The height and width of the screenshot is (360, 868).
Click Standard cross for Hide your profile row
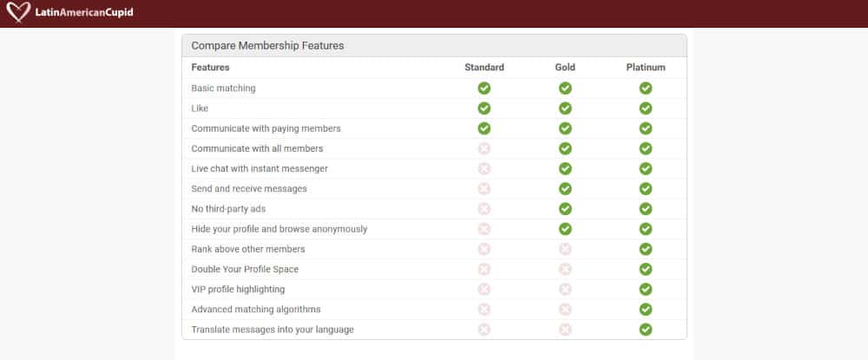(484, 229)
